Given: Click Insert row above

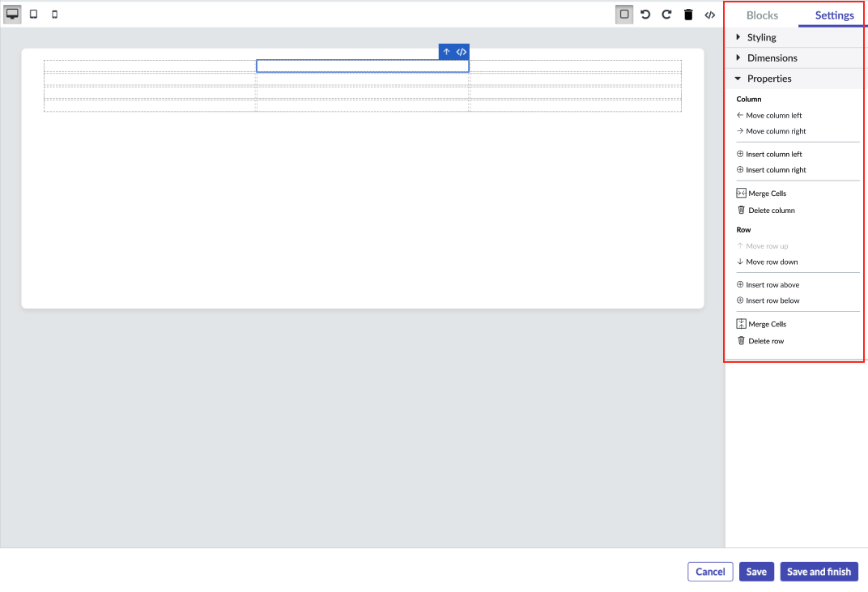Looking at the screenshot, I should [x=768, y=284].
